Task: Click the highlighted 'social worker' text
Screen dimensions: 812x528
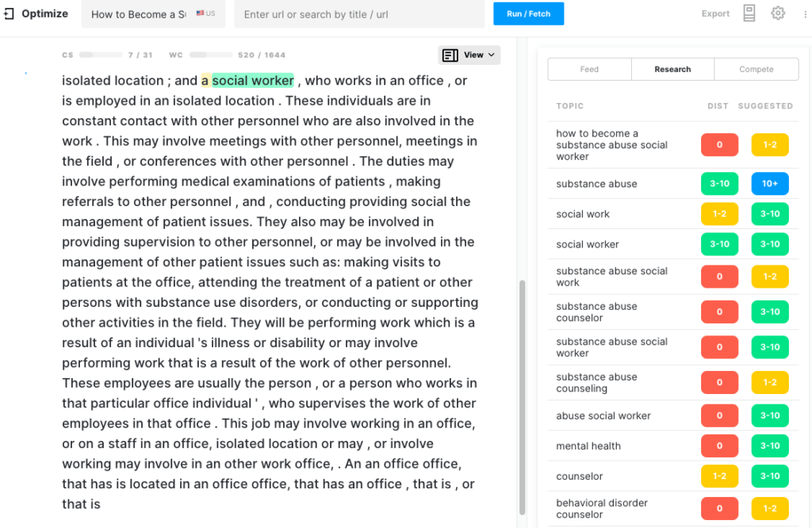Action: [x=253, y=80]
